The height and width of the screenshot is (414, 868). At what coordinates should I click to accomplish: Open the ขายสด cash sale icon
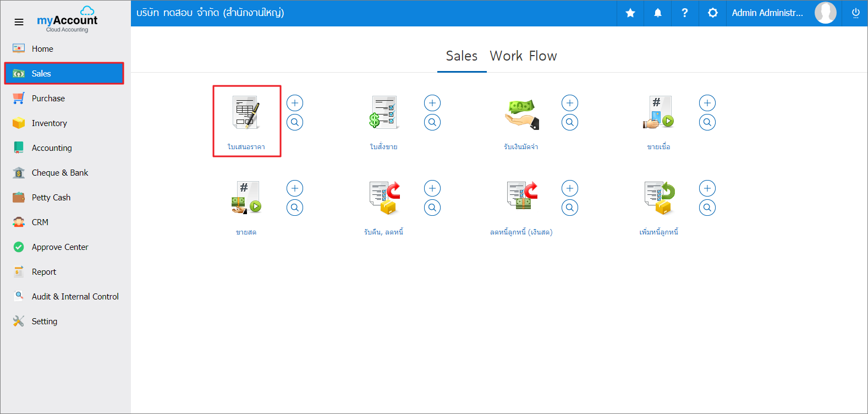[246, 198]
